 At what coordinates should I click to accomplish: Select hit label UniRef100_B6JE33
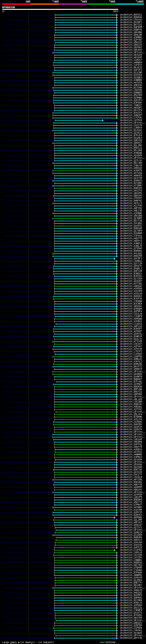[131, 67]
